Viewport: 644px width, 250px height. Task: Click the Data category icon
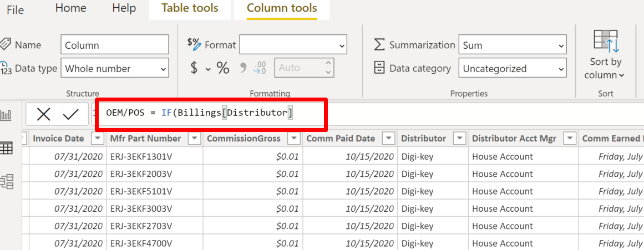(379, 68)
